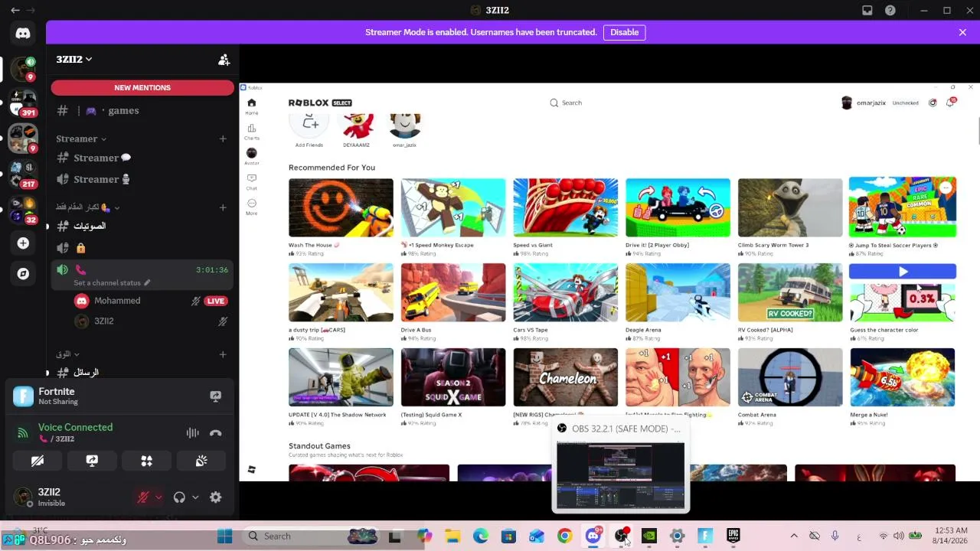Start an activity in voice controls
The height and width of the screenshot is (551, 980).
147,461
